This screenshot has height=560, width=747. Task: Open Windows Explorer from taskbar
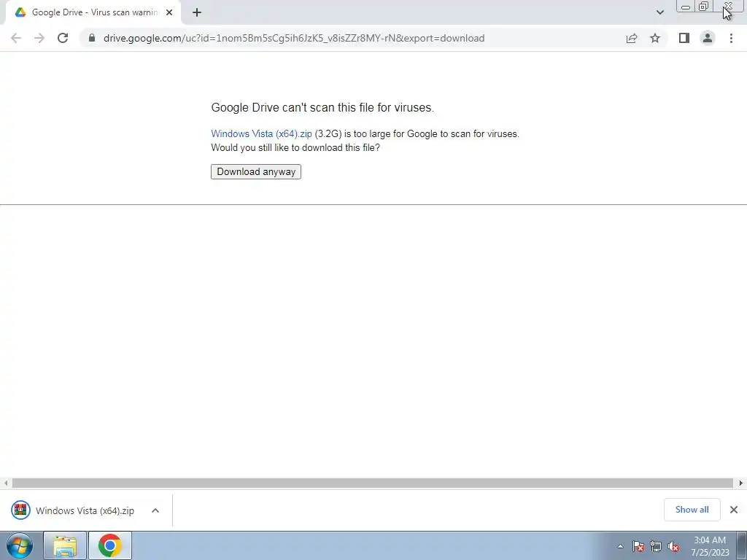(x=65, y=545)
